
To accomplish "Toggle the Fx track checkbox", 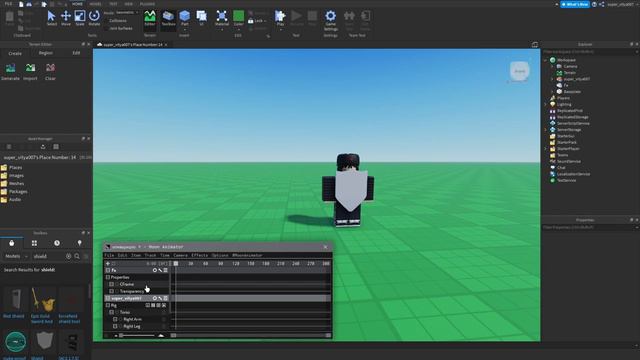I will (108, 270).
